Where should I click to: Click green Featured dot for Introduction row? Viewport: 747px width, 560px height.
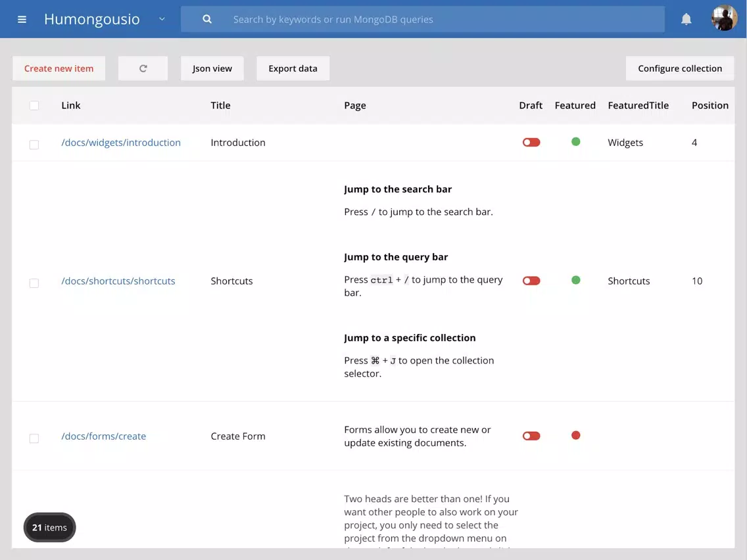575,142
